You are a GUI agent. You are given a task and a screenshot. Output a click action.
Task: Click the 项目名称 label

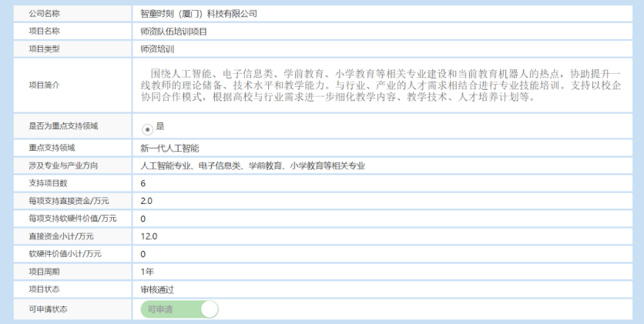(44, 32)
